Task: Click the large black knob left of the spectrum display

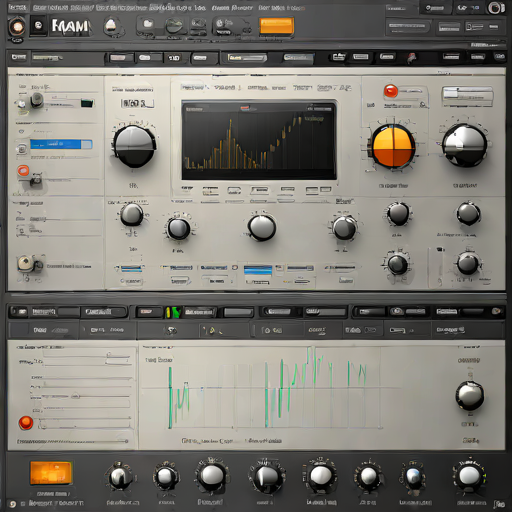Action: 134,146
